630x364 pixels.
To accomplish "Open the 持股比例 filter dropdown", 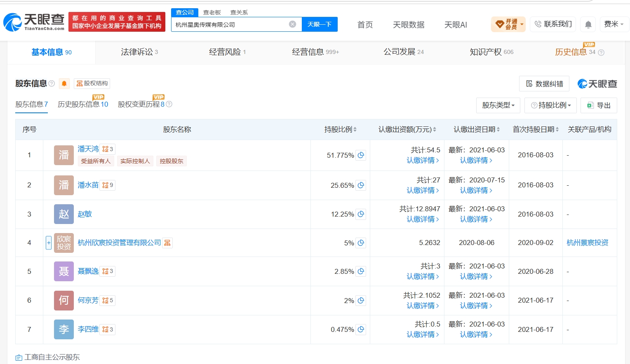I will (x=550, y=105).
